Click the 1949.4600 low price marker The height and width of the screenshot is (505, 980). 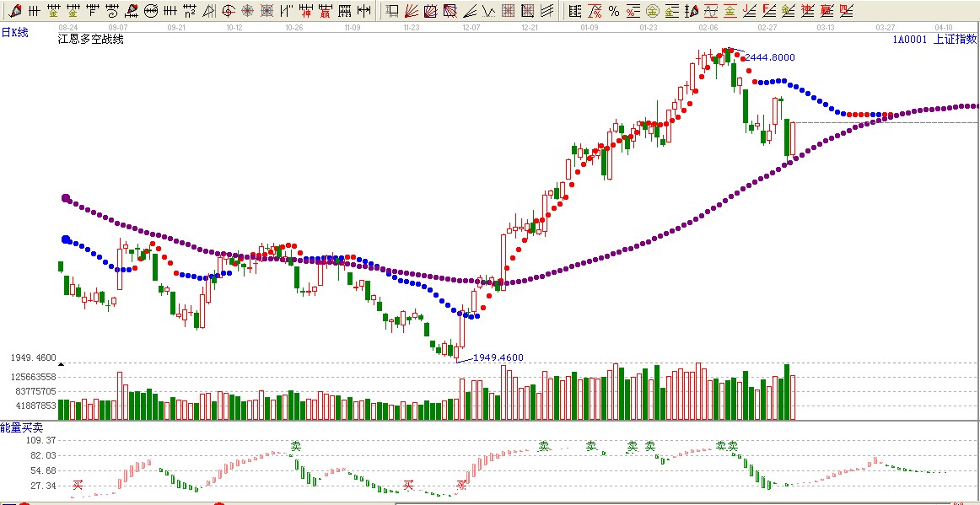coord(498,357)
